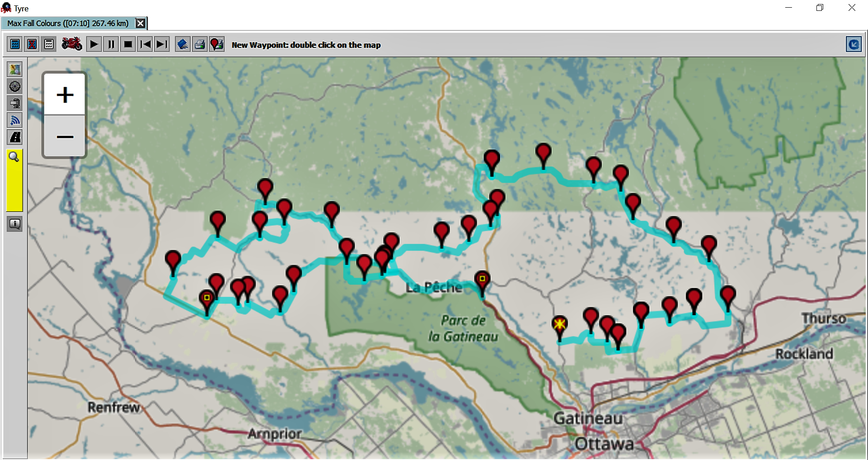Click the printer icon
The image size is (868, 460).
coord(200,44)
